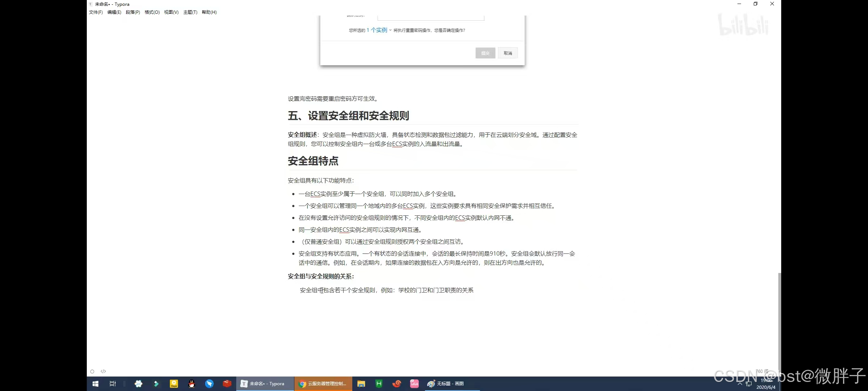Open QQ from the taskbar
Screen dimensions: 868x391
click(x=192, y=383)
